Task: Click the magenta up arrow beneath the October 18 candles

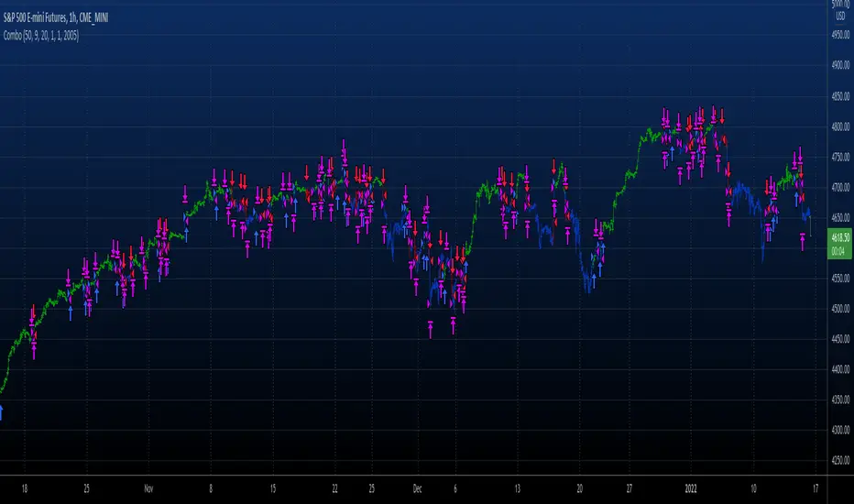Action: coord(34,350)
